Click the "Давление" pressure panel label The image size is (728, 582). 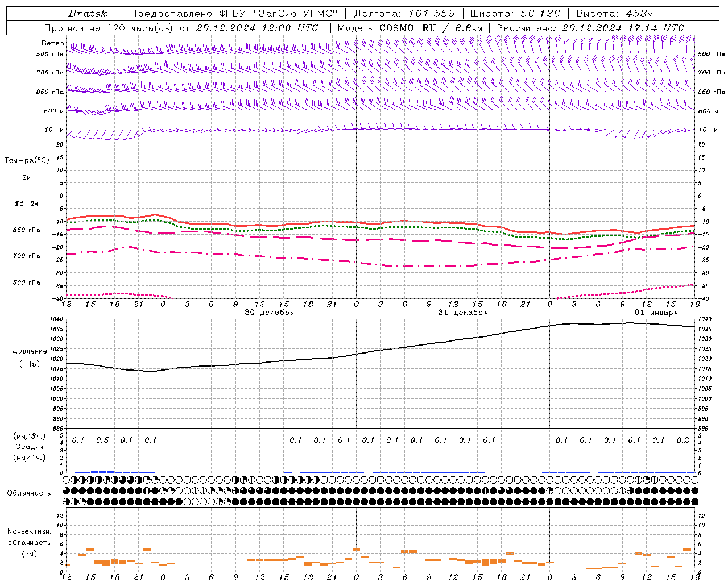[30, 351]
